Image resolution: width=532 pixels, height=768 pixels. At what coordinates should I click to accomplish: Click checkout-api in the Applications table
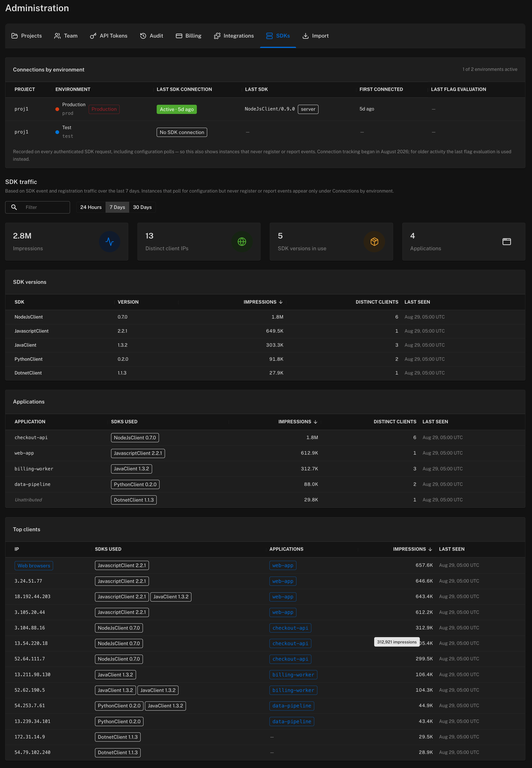31,437
